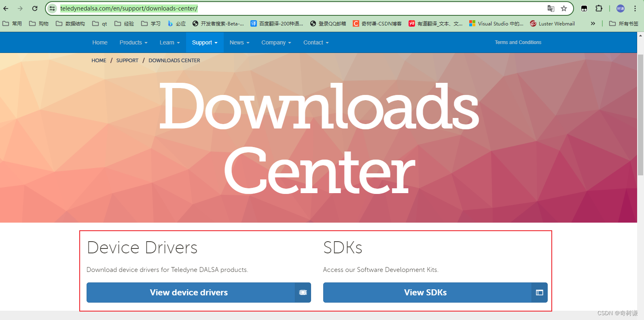Viewport: 644px width, 320px height.
Task: Click the dark extension icon beside extensions puzzle
Action: point(584,8)
